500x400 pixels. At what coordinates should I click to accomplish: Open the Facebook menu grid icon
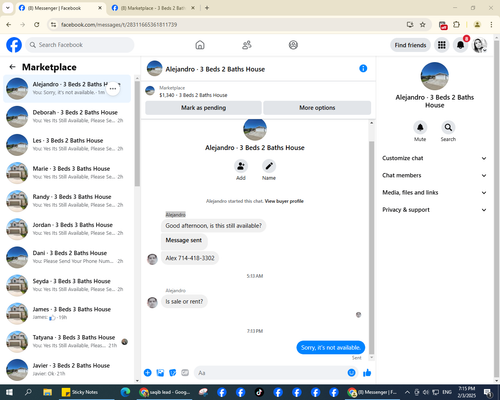click(442, 45)
